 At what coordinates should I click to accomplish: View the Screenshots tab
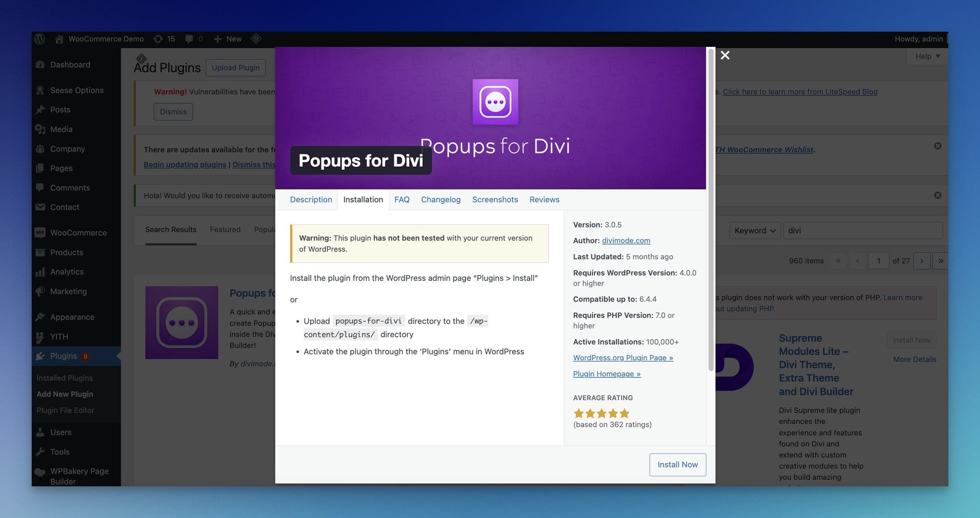coord(495,199)
